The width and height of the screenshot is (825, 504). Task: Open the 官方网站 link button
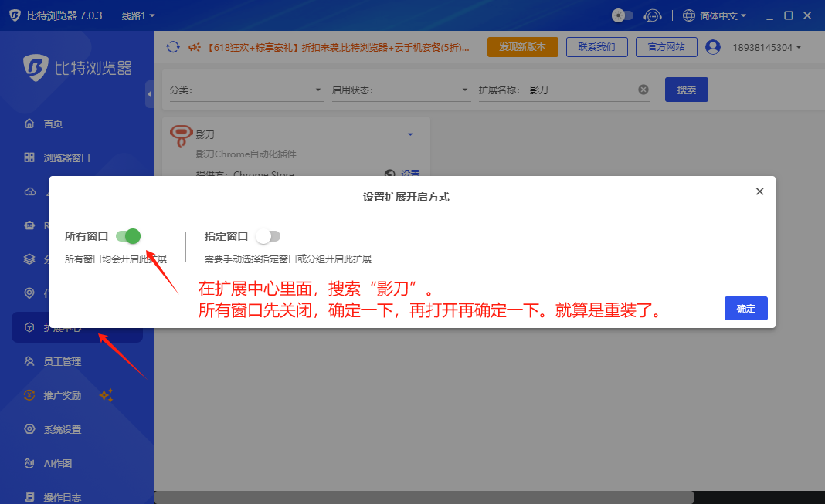click(666, 47)
